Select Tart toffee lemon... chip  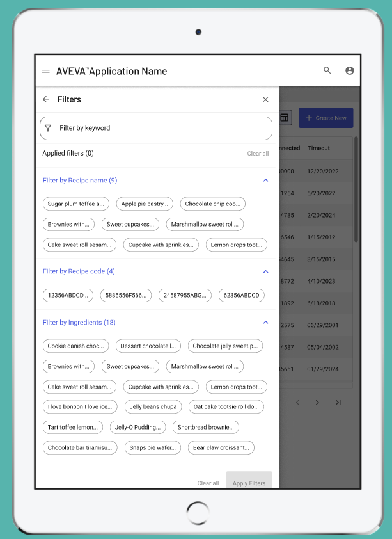coord(73,427)
